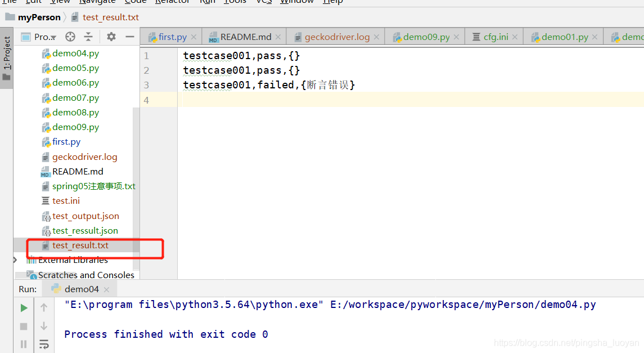The height and width of the screenshot is (353, 644).
Task: Hide the Project panel with the minus icon
Action: click(130, 37)
